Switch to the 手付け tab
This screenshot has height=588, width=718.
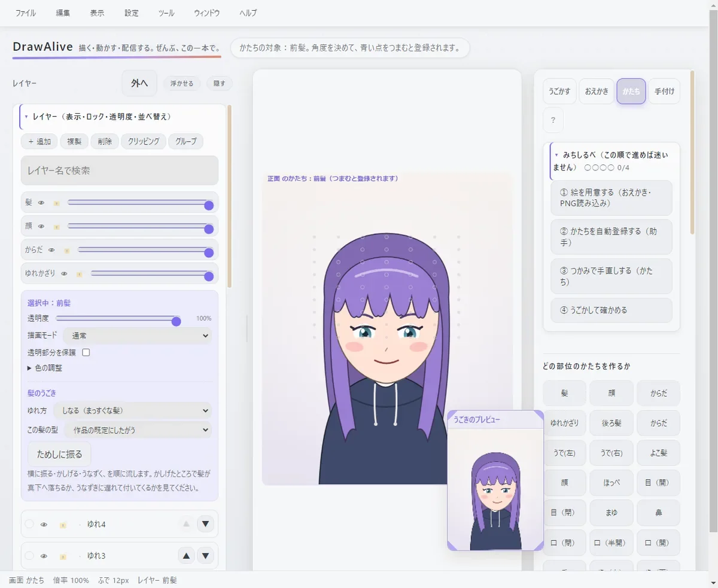[x=664, y=92]
